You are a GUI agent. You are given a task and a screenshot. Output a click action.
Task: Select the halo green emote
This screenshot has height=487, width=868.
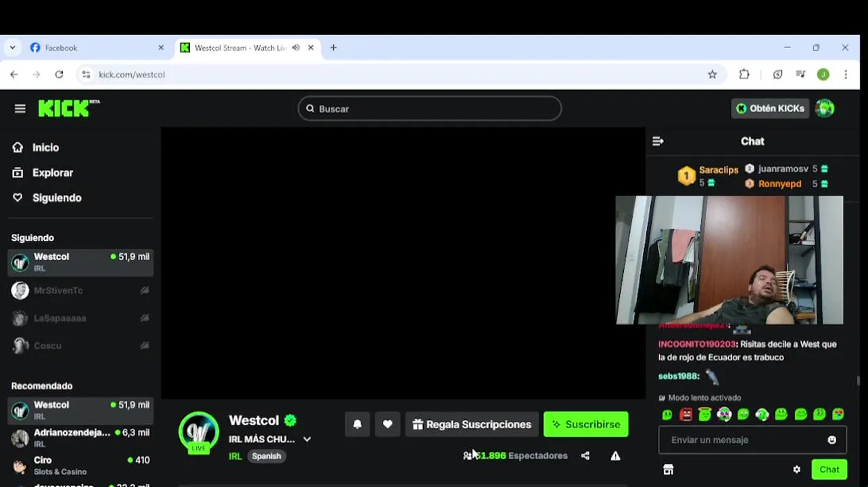pos(705,415)
